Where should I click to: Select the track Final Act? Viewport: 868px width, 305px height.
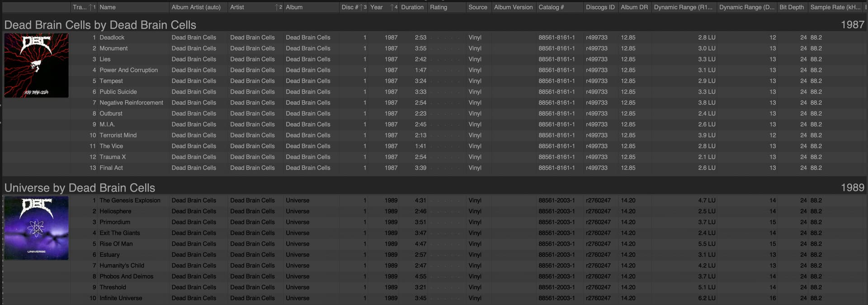click(x=111, y=168)
